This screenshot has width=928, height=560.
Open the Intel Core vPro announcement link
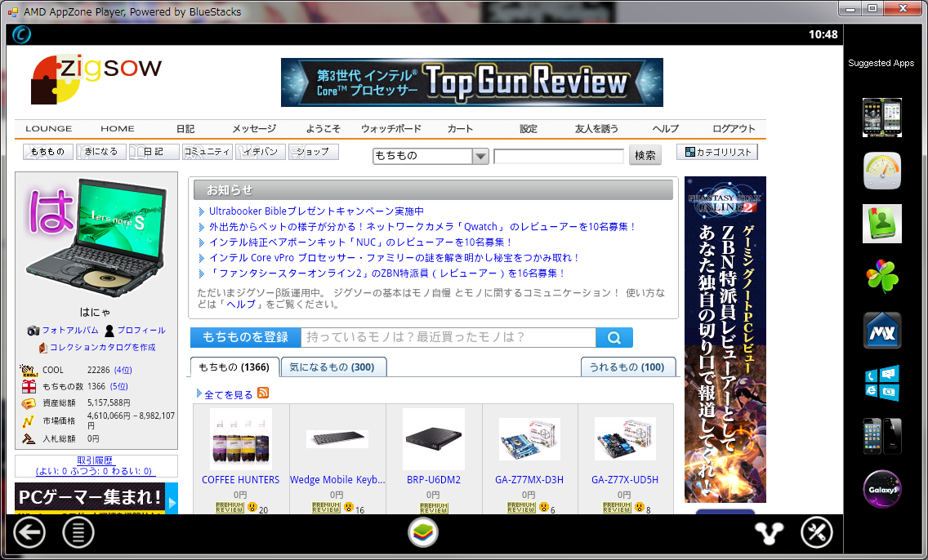coord(395,258)
